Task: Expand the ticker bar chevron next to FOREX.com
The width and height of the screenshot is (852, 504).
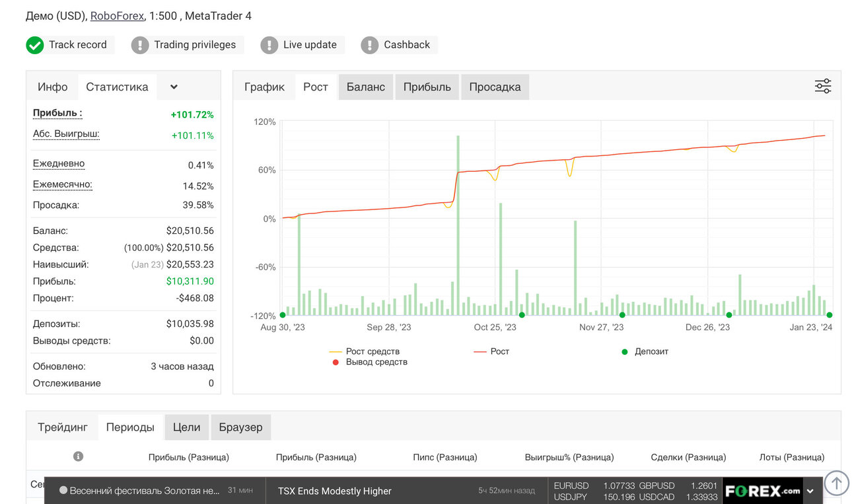Action: (x=810, y=491)
